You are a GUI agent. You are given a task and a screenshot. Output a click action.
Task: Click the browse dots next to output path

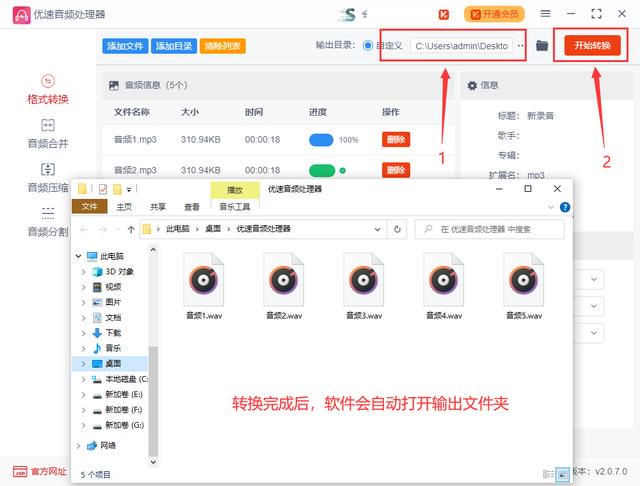tap(520, 45)
